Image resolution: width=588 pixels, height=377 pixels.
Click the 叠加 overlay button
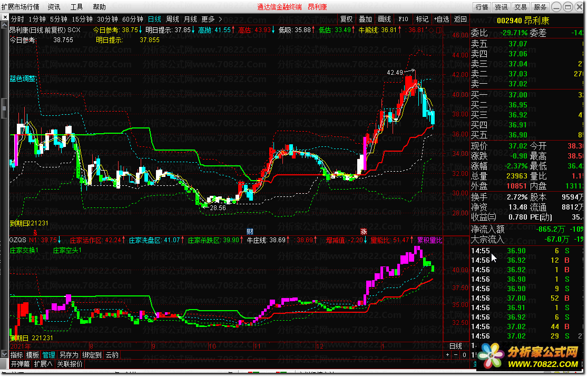point(365,19)
